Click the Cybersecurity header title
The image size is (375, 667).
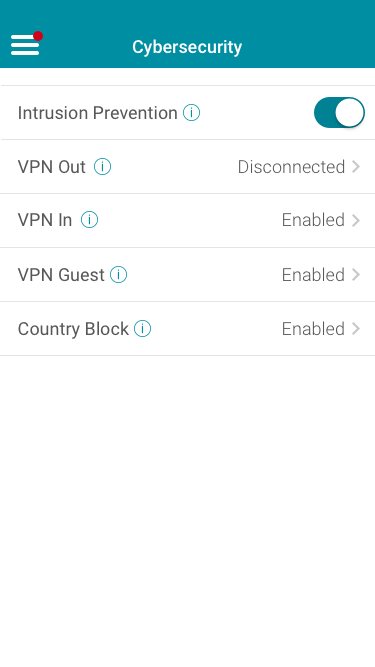click(187, 47)
